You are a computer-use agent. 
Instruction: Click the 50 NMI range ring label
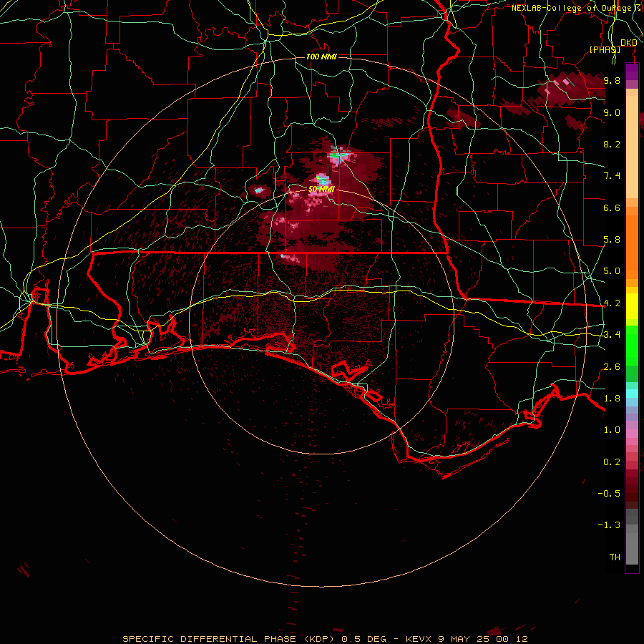tap(321, 190)
